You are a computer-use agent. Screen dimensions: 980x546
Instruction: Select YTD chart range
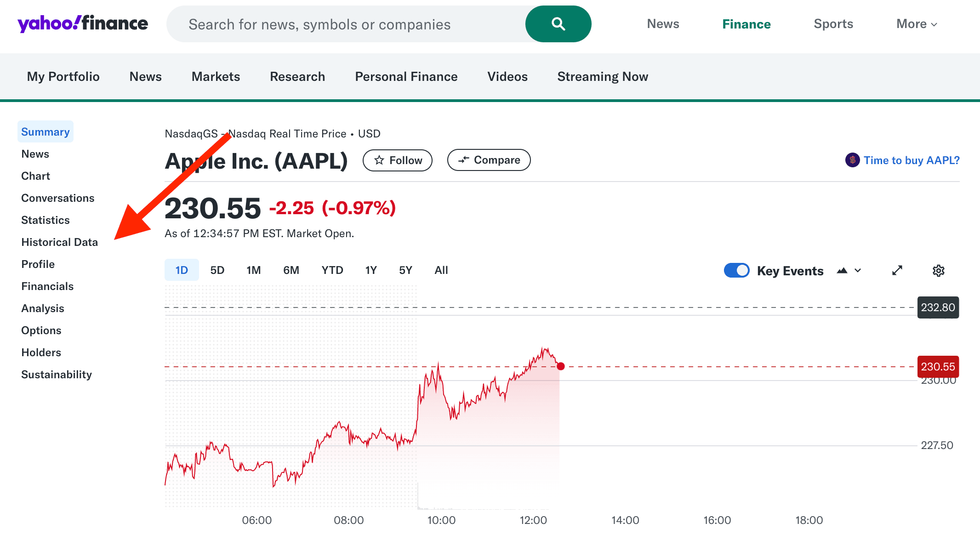(332, 270)
